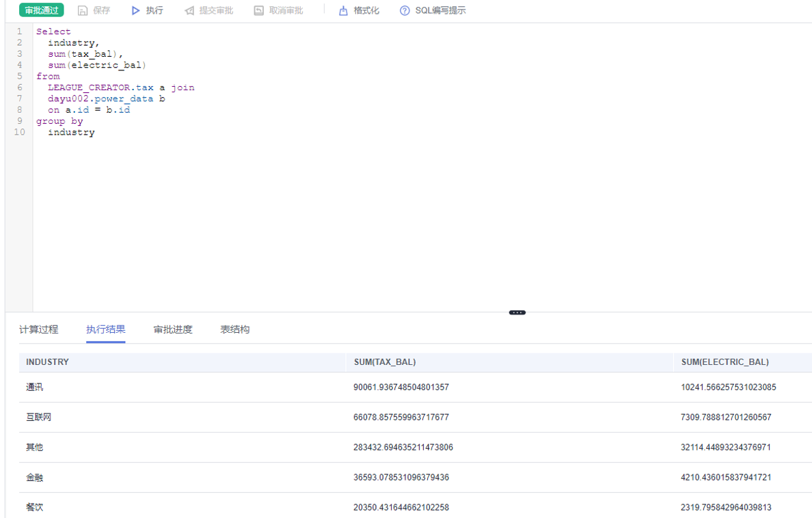The image size is (812, 518).
Task: Click value 283432.694635211473806
Action: (x=403, y=447)
